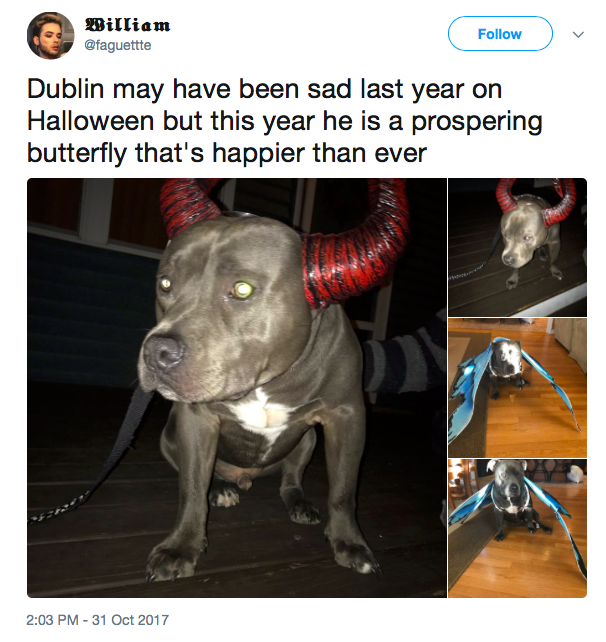Open the large red-horned dog photo
The width and height of the screenshot is (606, 642).
point(237,388)
